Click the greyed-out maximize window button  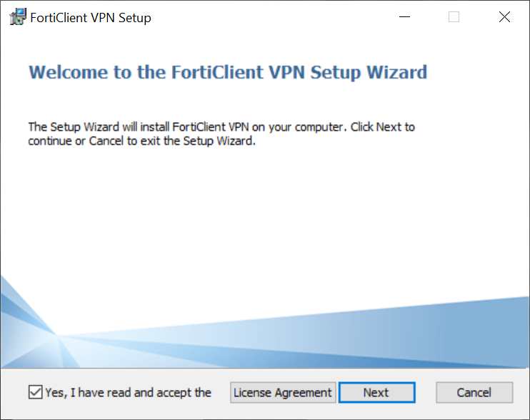tap(454, 18)
